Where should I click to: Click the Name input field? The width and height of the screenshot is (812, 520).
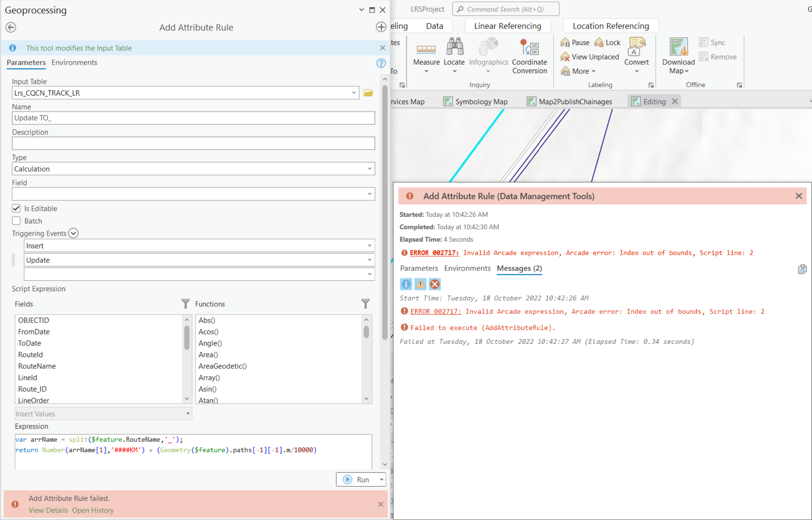point(193,118)
